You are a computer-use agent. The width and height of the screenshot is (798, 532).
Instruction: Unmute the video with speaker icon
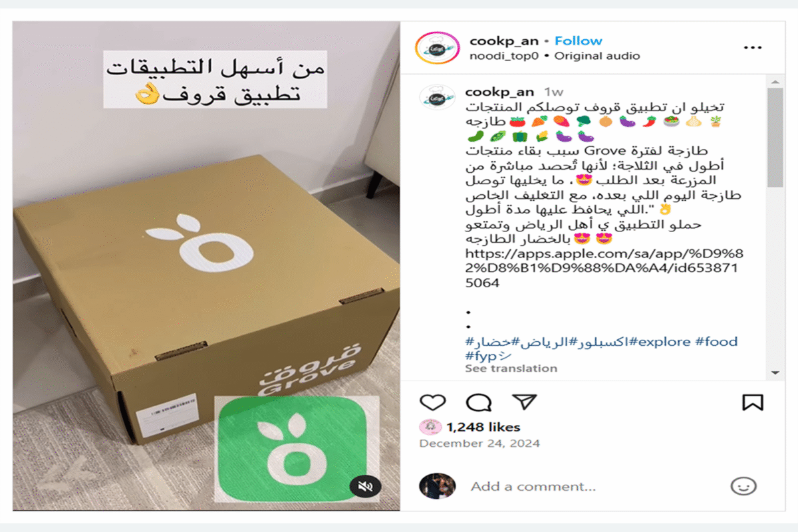pos(365,487)
